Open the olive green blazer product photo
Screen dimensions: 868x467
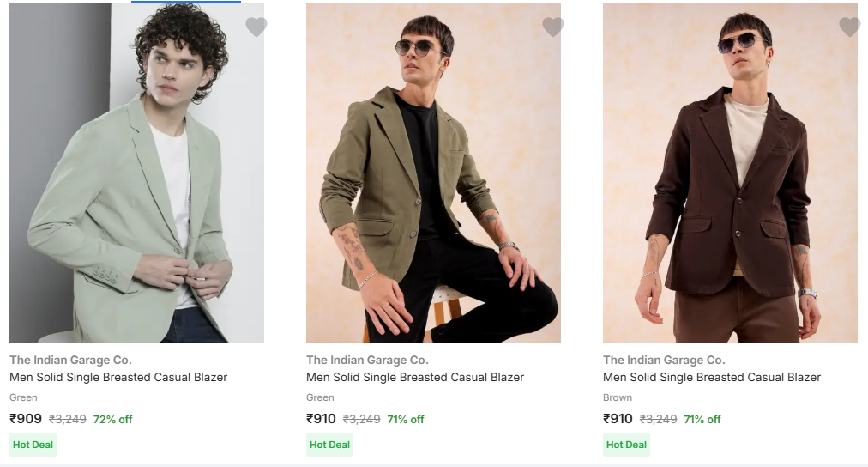433,173
